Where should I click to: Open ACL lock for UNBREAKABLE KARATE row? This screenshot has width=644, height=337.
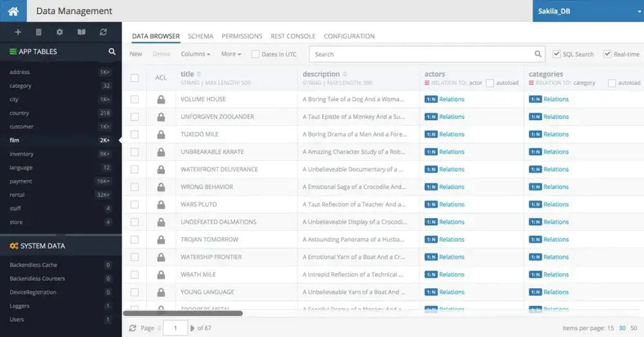(x=161, y=152)
